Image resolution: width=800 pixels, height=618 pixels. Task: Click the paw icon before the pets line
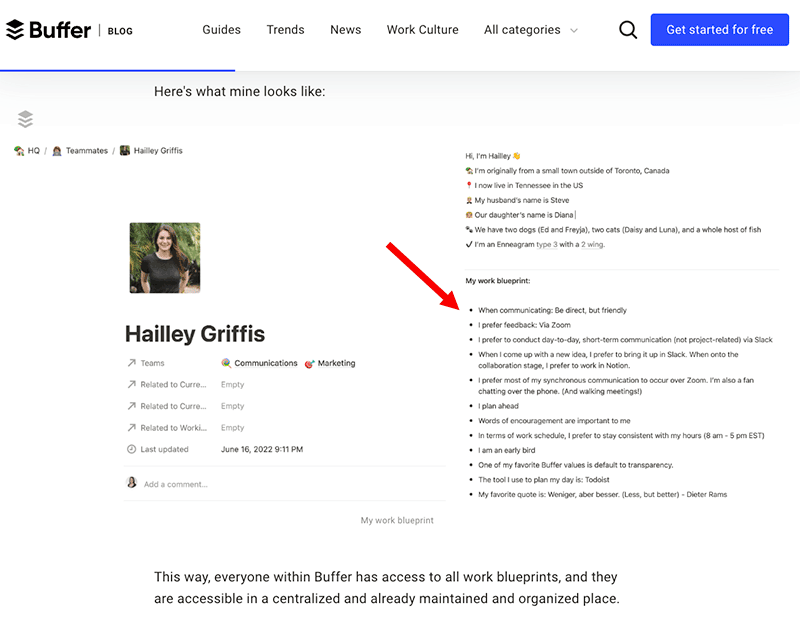tap(469, 230)
